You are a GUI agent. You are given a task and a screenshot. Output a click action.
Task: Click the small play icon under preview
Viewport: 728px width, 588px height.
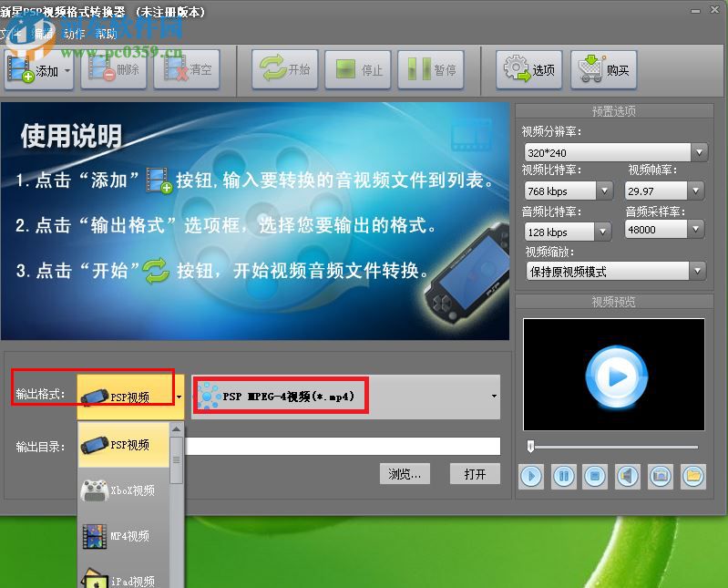pyautogui.click(x=531, y=476)
